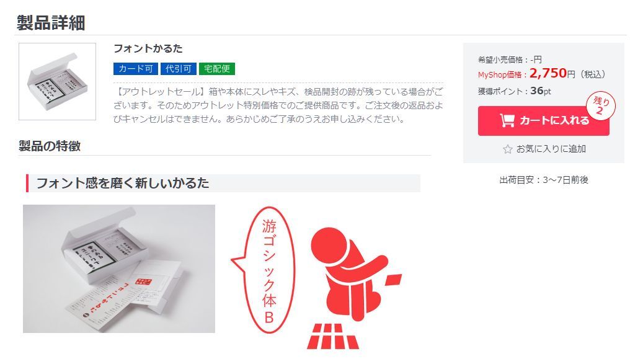Click the 獲得ポイント 36pt text
This screenshot has height=364, width=630.
(x=514, y=91)
